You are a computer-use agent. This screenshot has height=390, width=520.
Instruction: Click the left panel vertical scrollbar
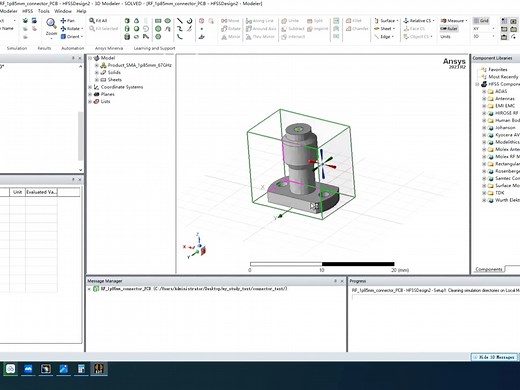point(80,136)
